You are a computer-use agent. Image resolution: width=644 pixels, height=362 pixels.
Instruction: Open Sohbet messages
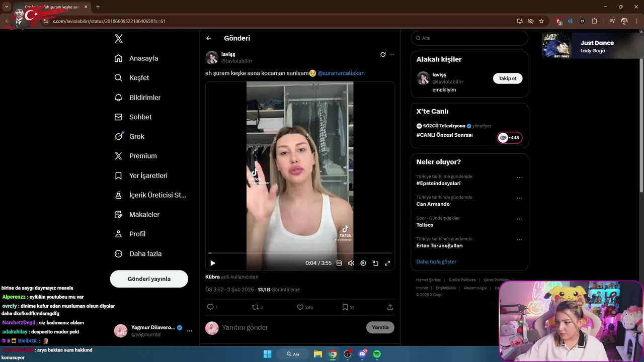pos(133,117)
